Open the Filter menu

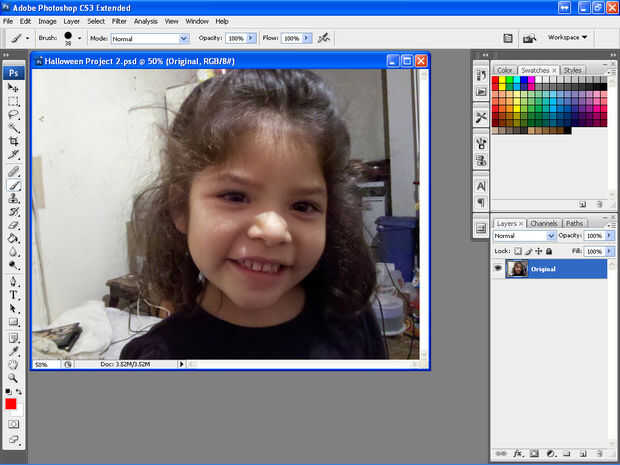click(x=119, y=21)
